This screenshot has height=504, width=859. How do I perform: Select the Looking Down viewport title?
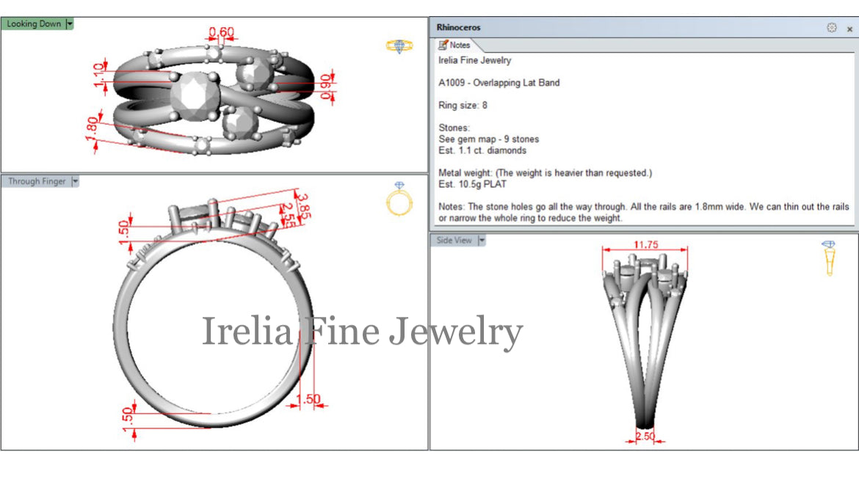(x=34, y=24)
